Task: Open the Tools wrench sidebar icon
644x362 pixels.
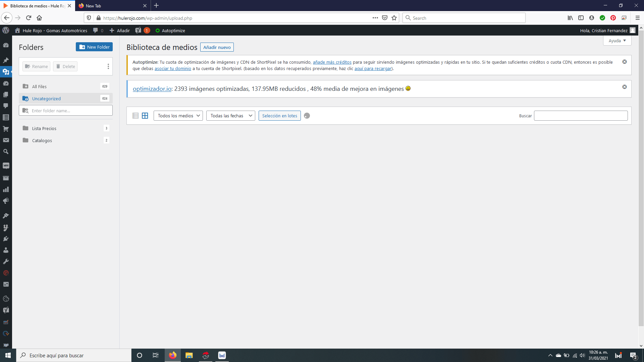Action: tap(6, 261)
